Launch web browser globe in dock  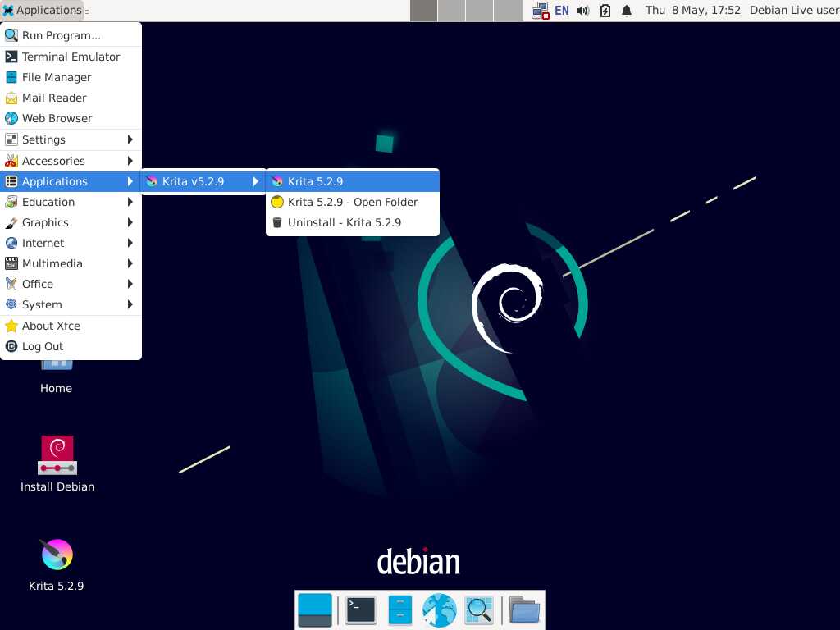(x=440, y=609)
